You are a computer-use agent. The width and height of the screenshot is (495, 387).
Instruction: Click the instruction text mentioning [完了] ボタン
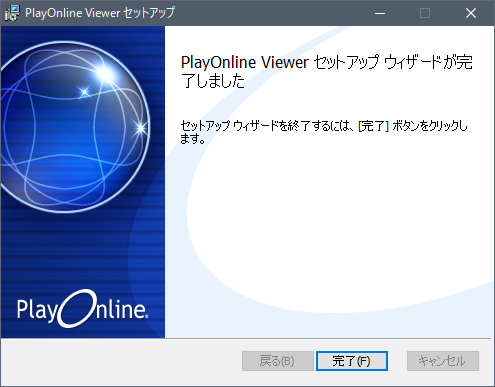[324, 132]
